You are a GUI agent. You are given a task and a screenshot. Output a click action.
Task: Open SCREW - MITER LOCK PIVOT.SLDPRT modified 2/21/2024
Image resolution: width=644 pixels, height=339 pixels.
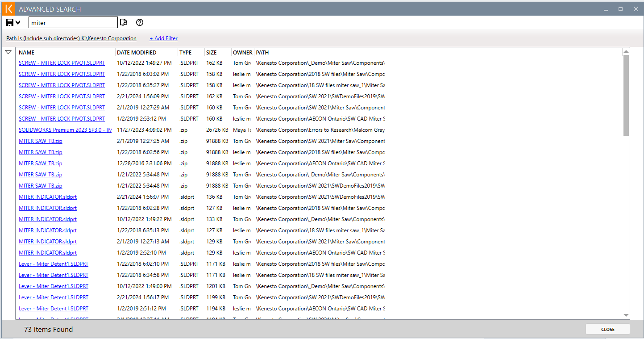click(62, 96)
